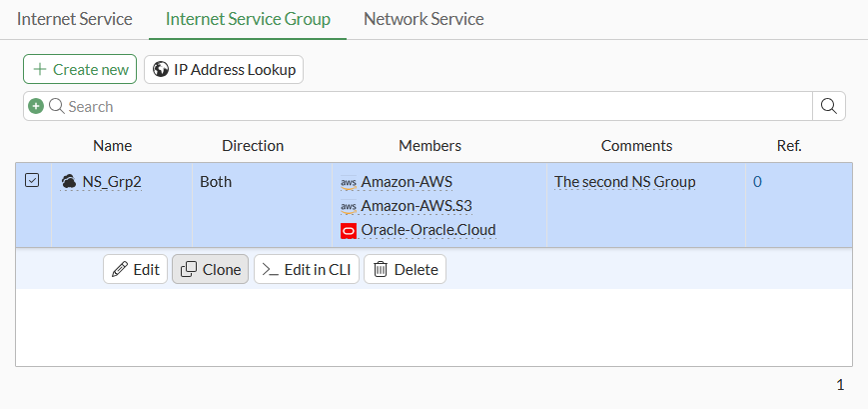Viewport: 868px width, 409px height.
Task: Click the trash icon to delete
Action: pyautogui.click(x=381, y=269)
